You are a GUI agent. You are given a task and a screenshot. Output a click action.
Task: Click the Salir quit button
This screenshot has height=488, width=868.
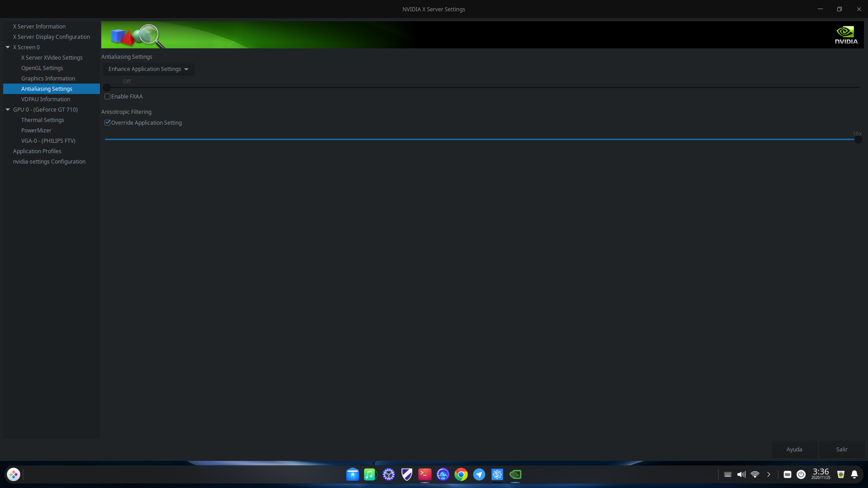pyautogui.click(x=841, y=450)
